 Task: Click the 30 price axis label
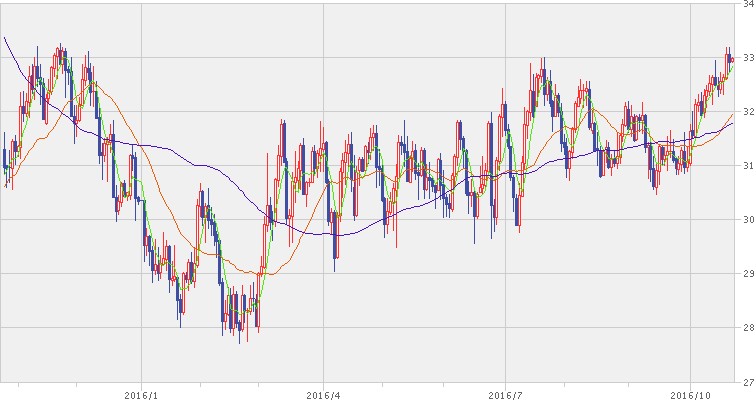coord(748,219)
